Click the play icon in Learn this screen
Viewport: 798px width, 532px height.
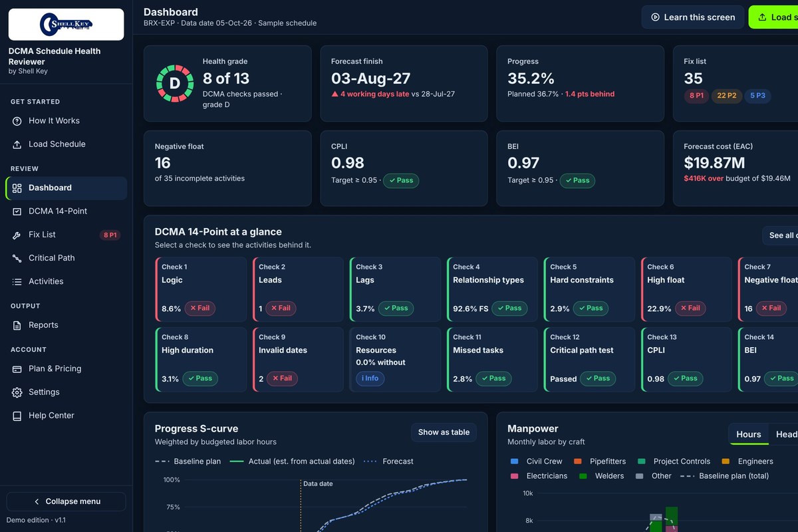pyautogui.click(x=655, y=17)
